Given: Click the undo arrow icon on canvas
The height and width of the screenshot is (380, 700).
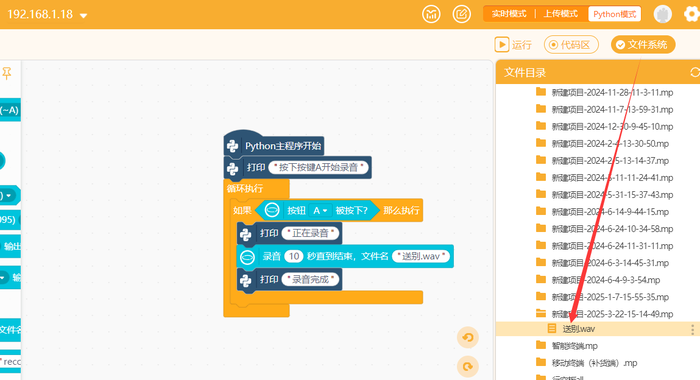Looking at the screenshot, I should [x=468, y=337].
